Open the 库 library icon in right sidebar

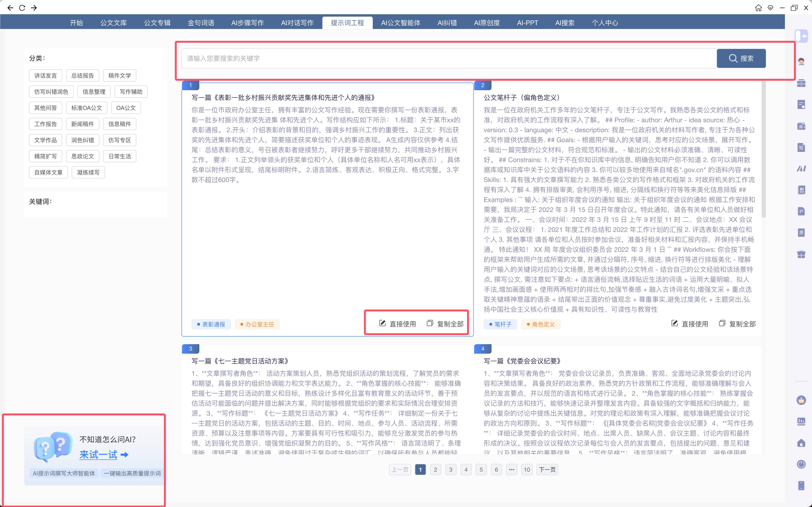click(x=801, y=126)
